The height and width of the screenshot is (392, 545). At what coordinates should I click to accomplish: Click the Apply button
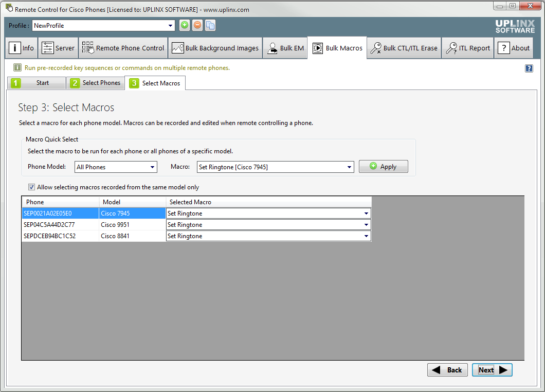pos(384,166)
